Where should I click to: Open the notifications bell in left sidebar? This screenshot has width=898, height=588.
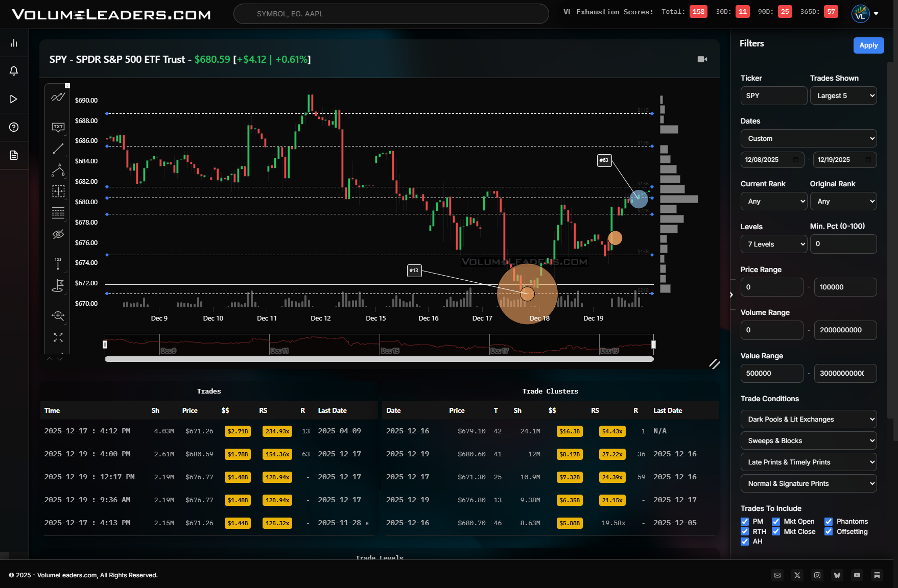[14, 71]
